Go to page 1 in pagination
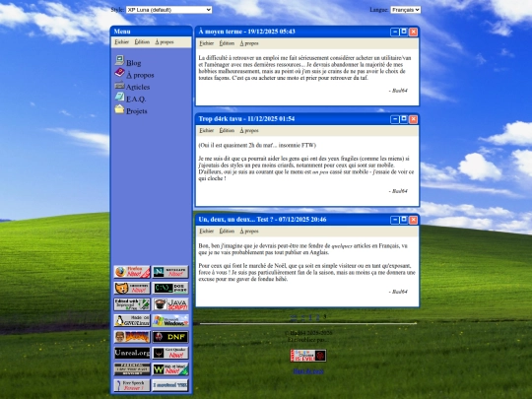This screenshot has width=532, height=399. [x=310, y=318]
